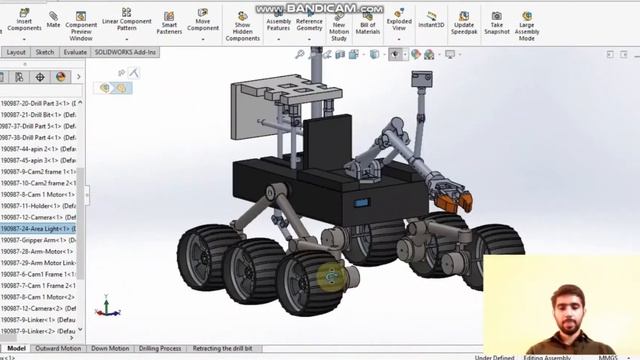Select Smart Fasteners tool

[x=169, y=22]
